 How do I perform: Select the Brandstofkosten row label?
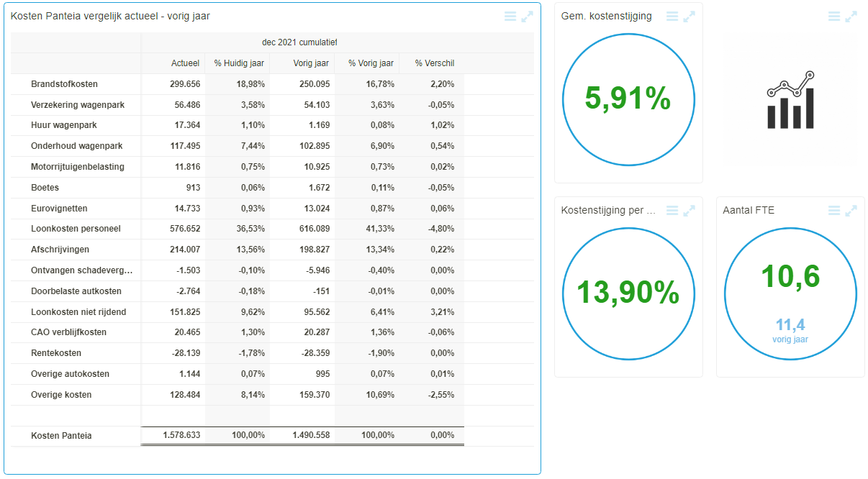point(64,84)
